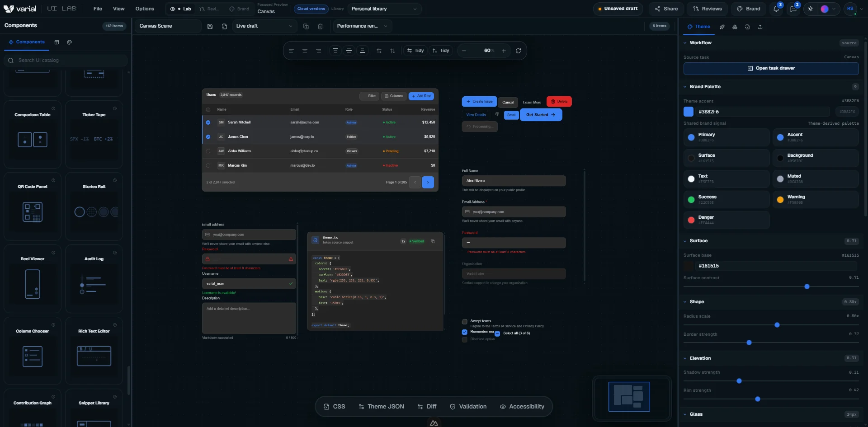Uncheck Sarah Mitchell's row checkbox
Viewport: 868px width, 427px height.
coord(208,122)
